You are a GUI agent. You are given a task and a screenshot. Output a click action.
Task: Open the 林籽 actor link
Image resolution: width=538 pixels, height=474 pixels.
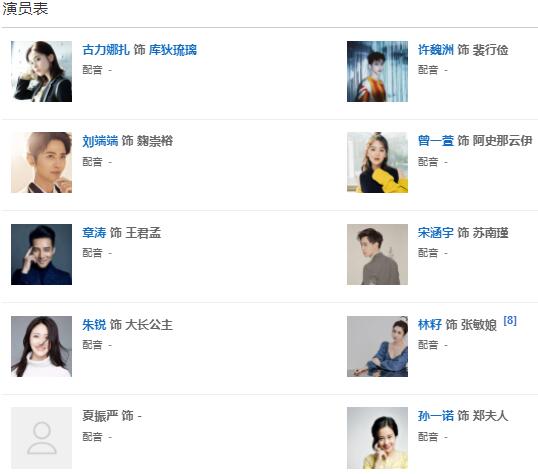(x=430, y=325)
